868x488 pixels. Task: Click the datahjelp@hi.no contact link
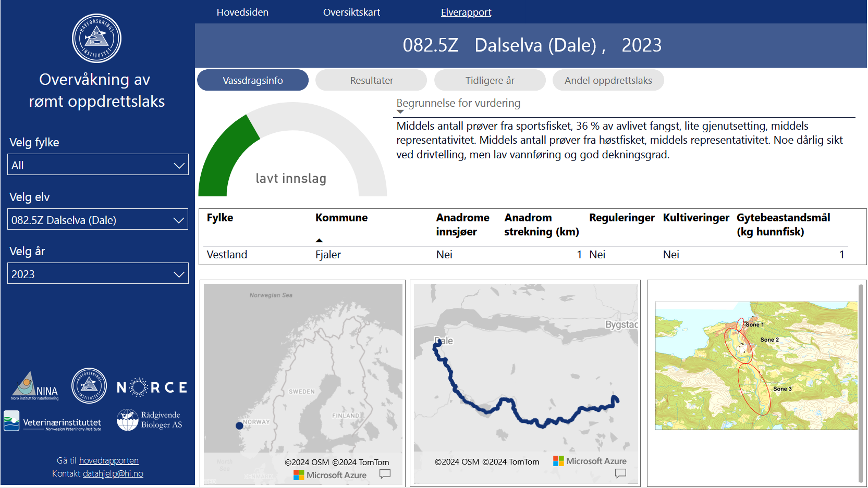pyautogui.click(x=113, y=473)
